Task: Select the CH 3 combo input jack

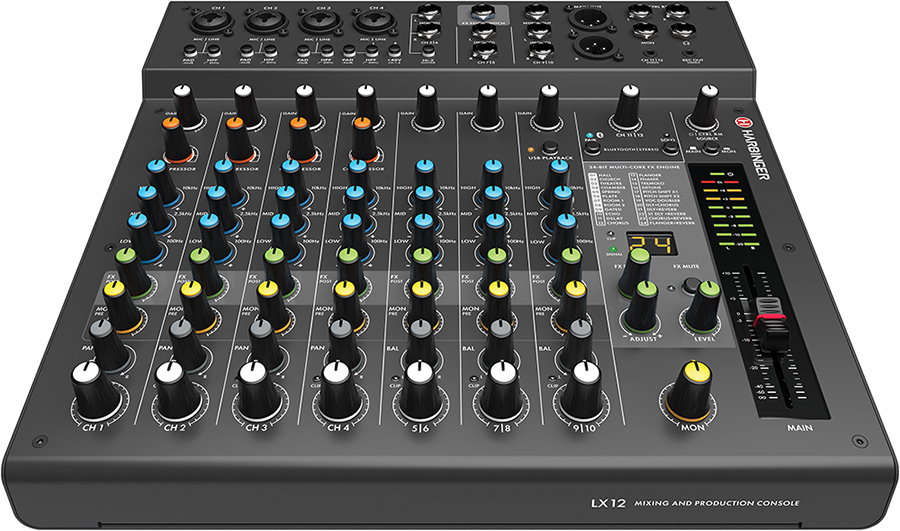Action: 320,22
